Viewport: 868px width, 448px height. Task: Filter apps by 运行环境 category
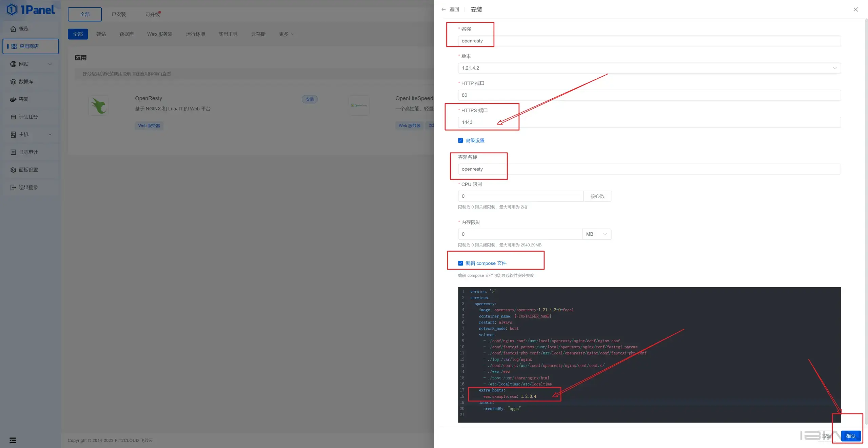pos(196,34)
